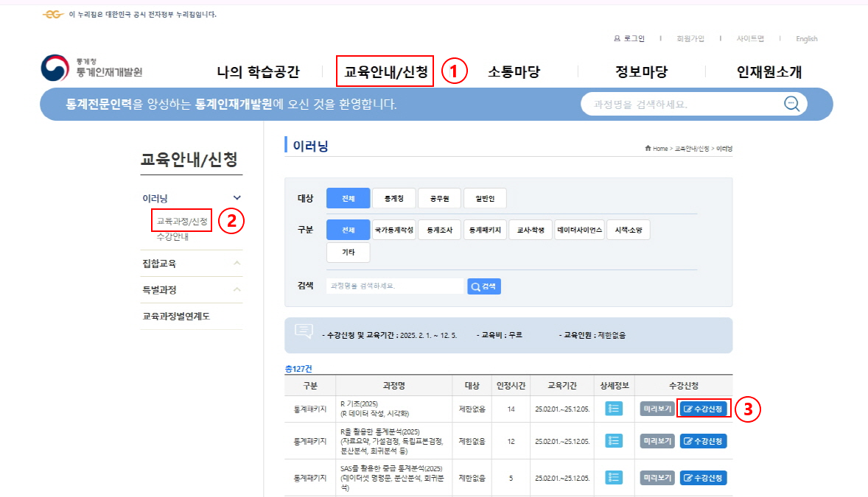Click 수강신청 for SAS를 활용한 중급 통계분석
This screenshot has height=497, width=868.
pos(703,478)
